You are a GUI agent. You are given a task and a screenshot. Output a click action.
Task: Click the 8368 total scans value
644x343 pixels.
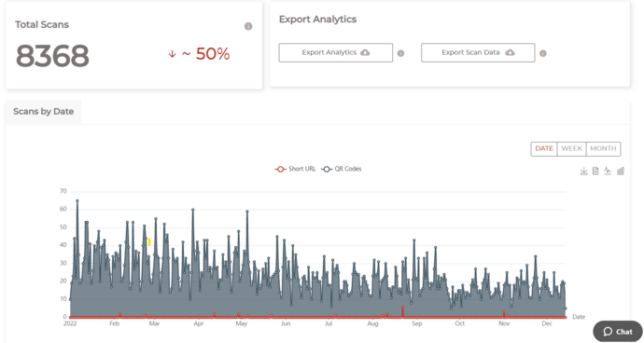click(52, 56)
